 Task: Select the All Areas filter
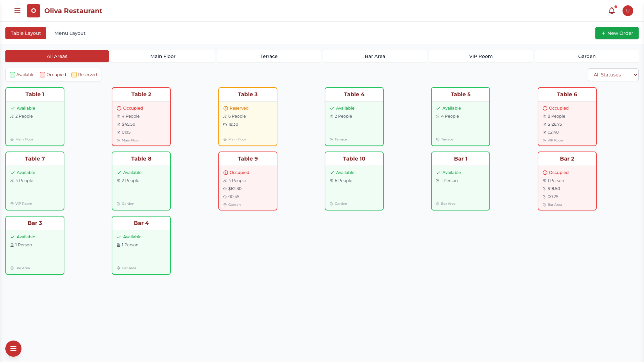tap(57, 56)
